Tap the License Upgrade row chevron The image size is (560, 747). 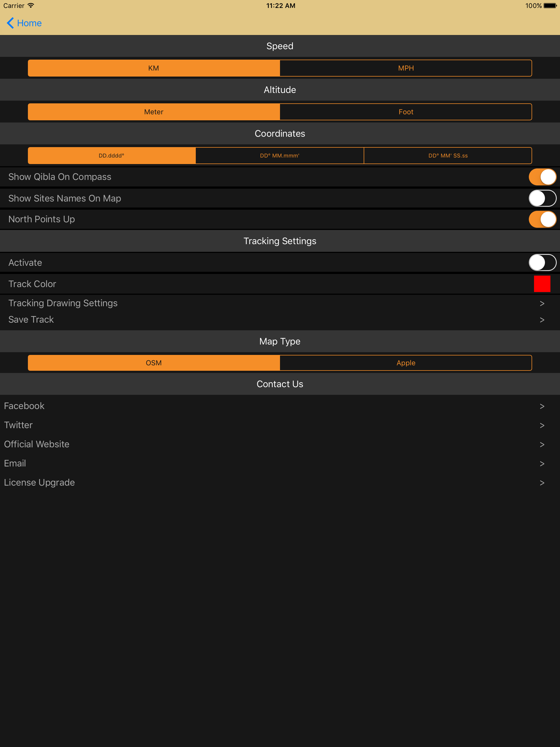click(542, 483)
